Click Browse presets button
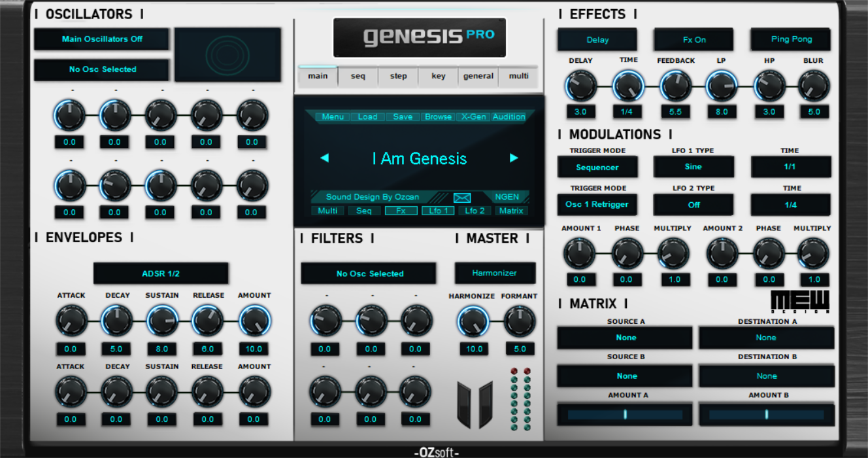The width and height of the screenshot is (868, 458). click(438, 116)
